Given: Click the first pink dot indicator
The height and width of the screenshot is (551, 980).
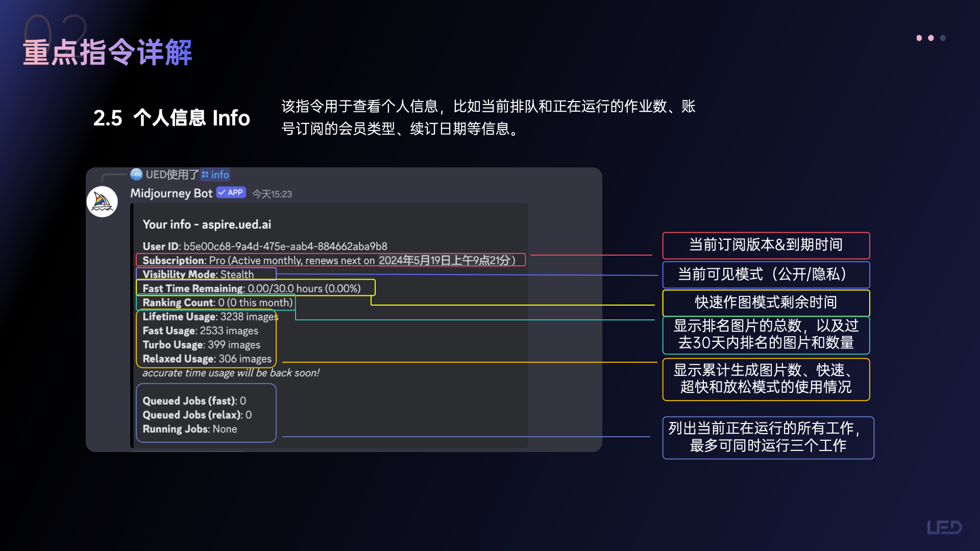Looking at the screenshot, I should [x=919, y=38].
